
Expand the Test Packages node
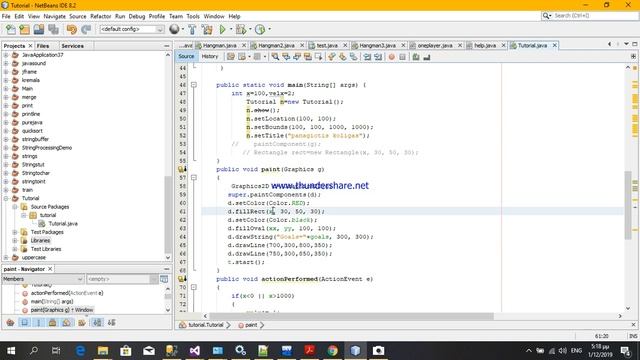(x=15, y=232)
